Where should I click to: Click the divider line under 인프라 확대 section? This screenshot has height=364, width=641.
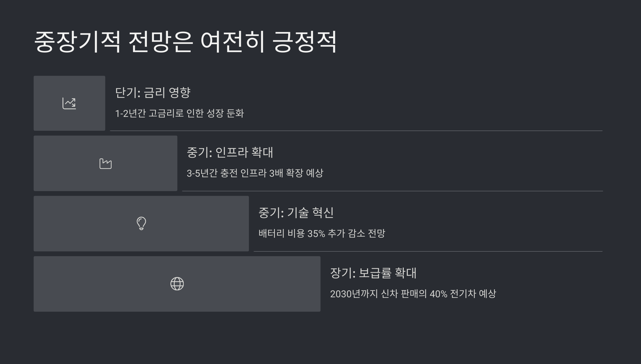pos(393,191)
